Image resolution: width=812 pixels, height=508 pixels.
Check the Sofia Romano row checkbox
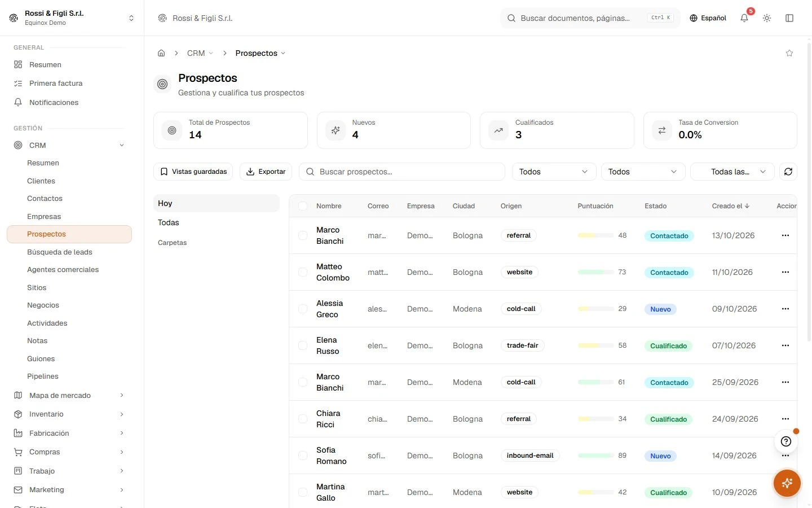tap(303, 456)
